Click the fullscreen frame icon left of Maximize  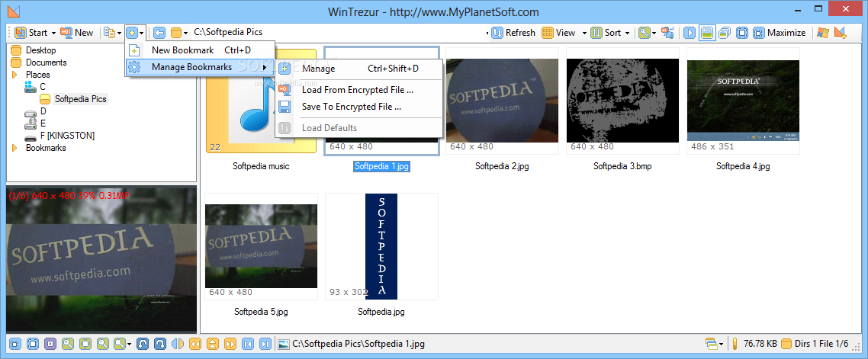click(742, 33)
